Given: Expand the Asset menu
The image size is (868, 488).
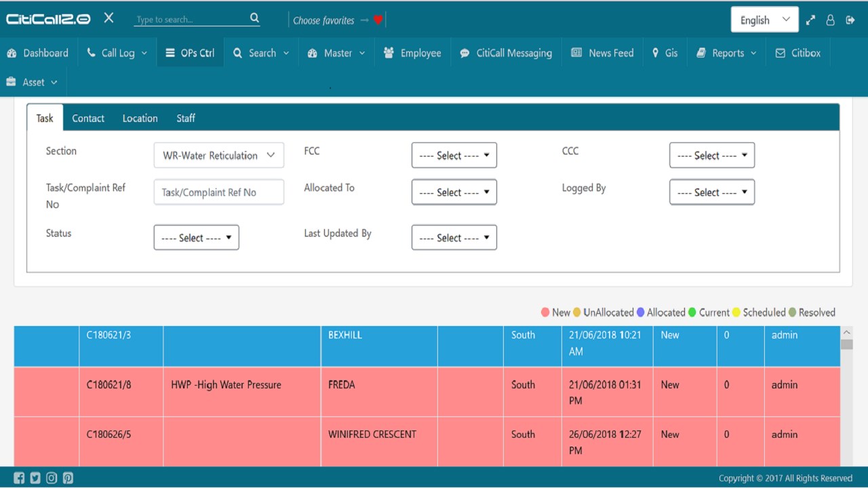Looking at the screenshot, I should pos(33,82).
